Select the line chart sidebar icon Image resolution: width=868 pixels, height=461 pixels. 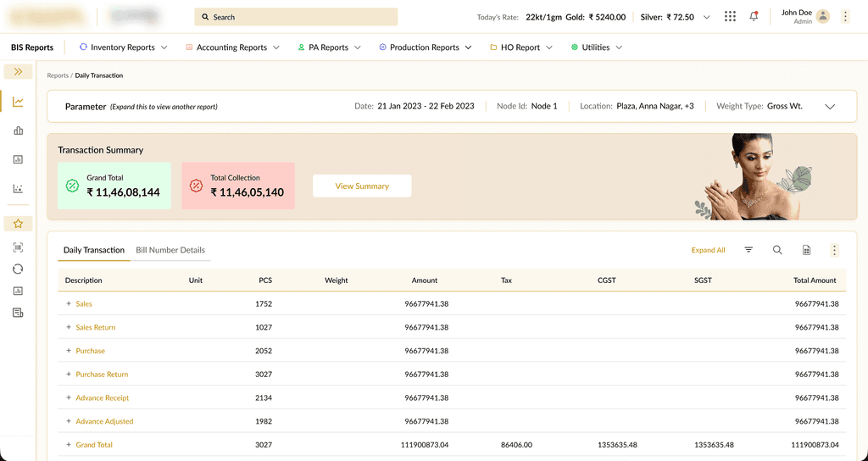pos(19,102)
